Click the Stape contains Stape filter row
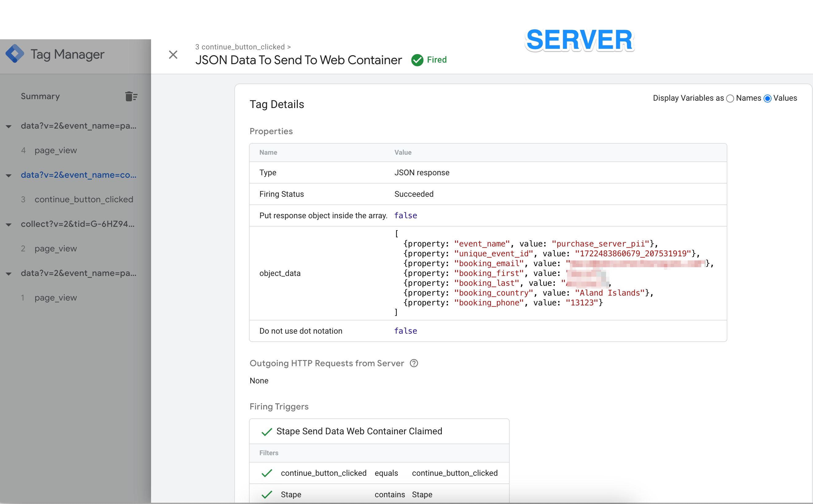Viewport: 813px width, 504px height. 379,494
